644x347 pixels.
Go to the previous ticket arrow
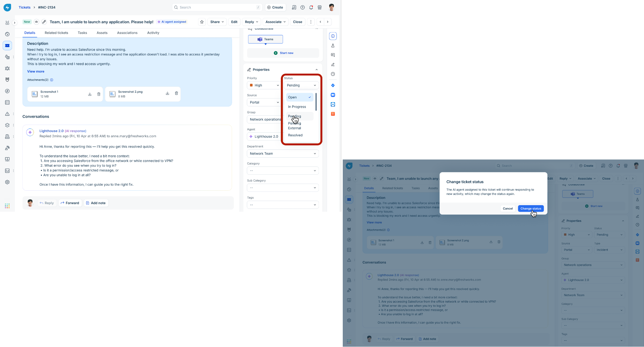(x=320, y=22)
